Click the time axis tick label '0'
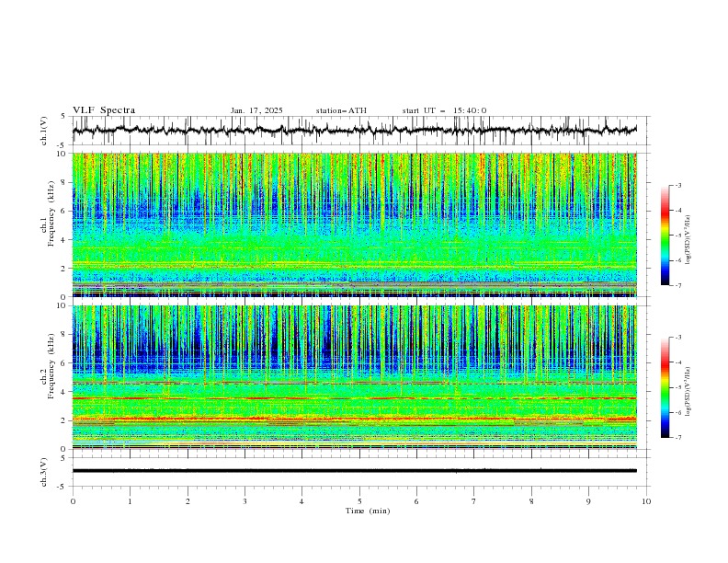The height and width of the screenshot is (563, 728). click(x=73, y=501)
